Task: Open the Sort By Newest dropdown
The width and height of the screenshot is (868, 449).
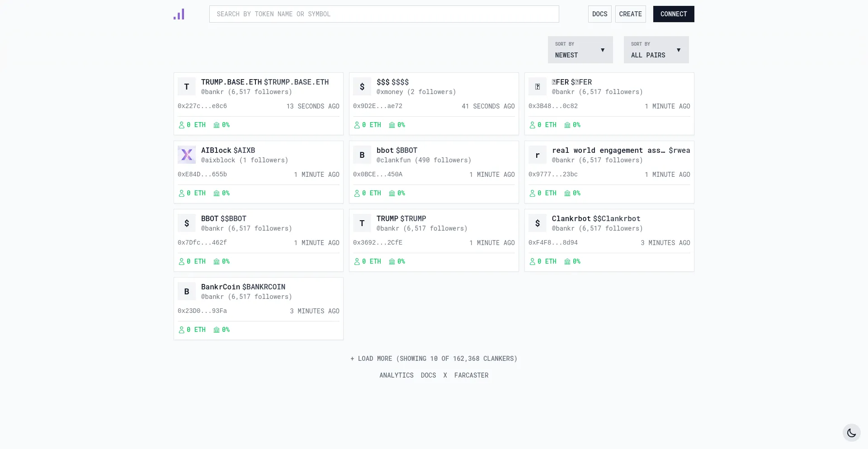Action: (x=580, y=50)
